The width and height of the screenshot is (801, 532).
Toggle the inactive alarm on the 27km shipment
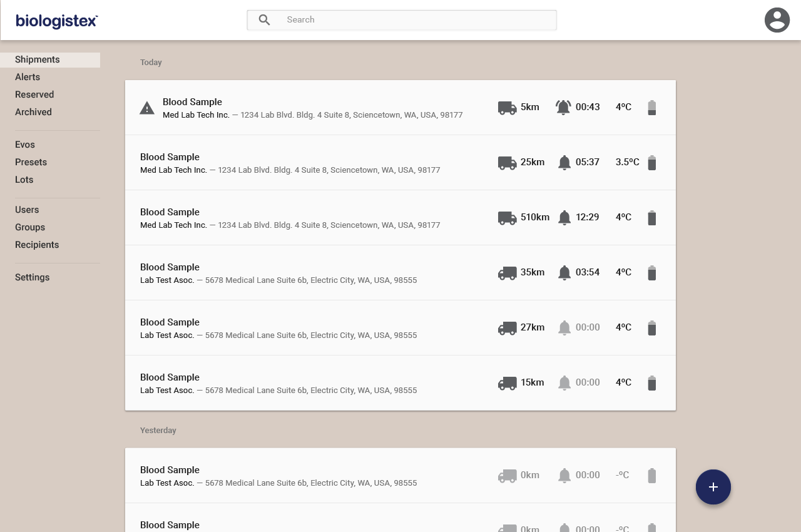pos(564,327)
